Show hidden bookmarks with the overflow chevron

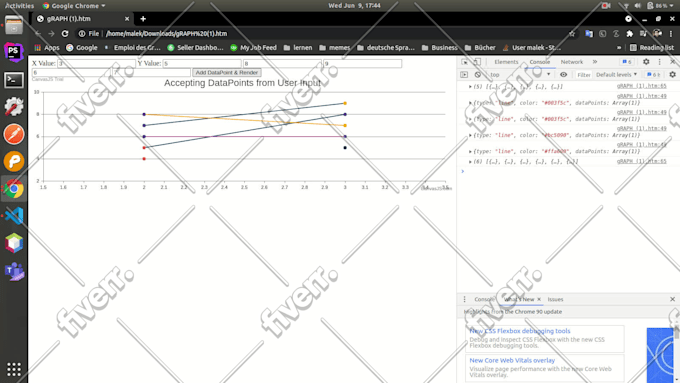tap(619, 48)
